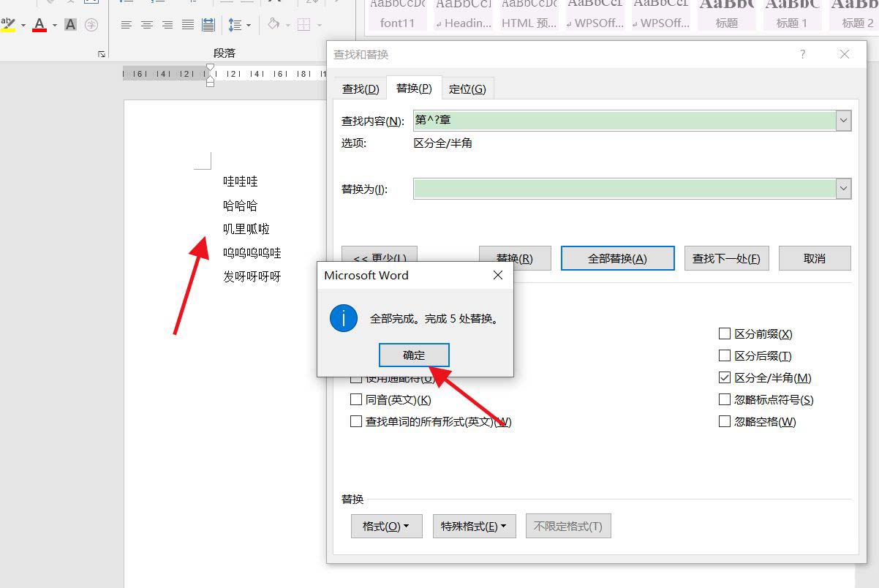Screen dimensions: 879x588
Task: Enable 查找单词的所有形式(英文) checkbox
Action: coord(356,422)
